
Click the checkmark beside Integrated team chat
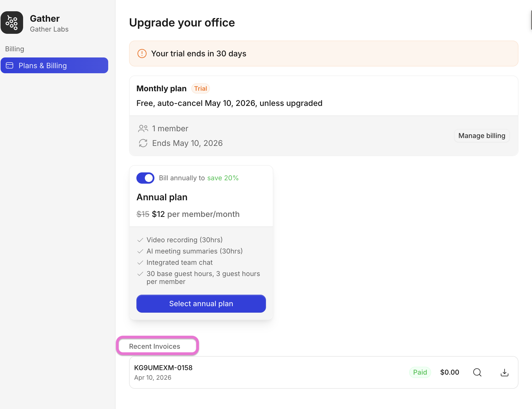coord(140,263)
